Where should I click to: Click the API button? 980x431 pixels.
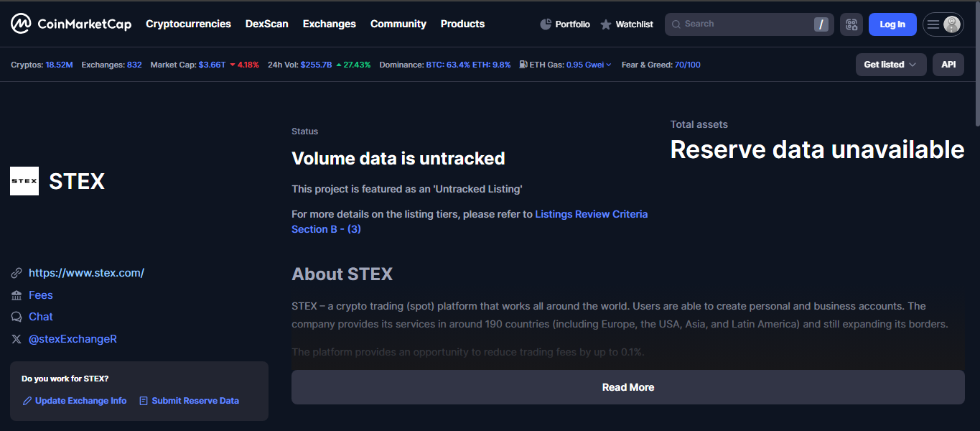pos(948,65)
